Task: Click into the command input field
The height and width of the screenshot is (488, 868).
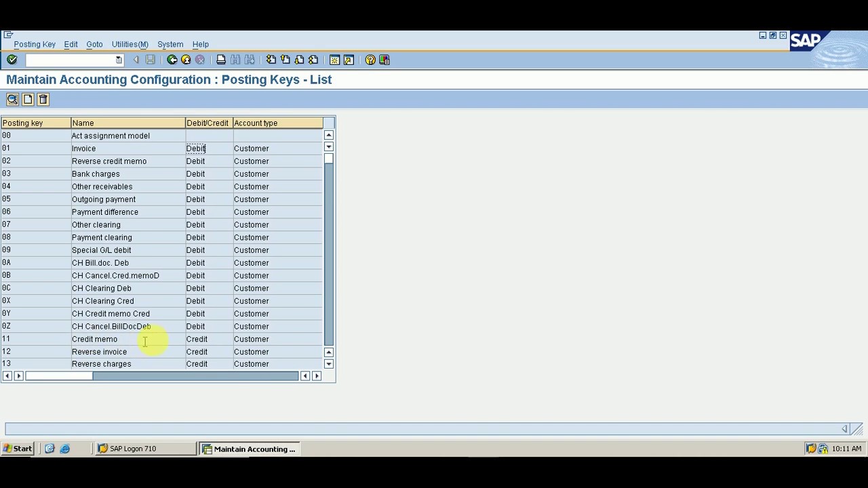Action: (71, 60)
